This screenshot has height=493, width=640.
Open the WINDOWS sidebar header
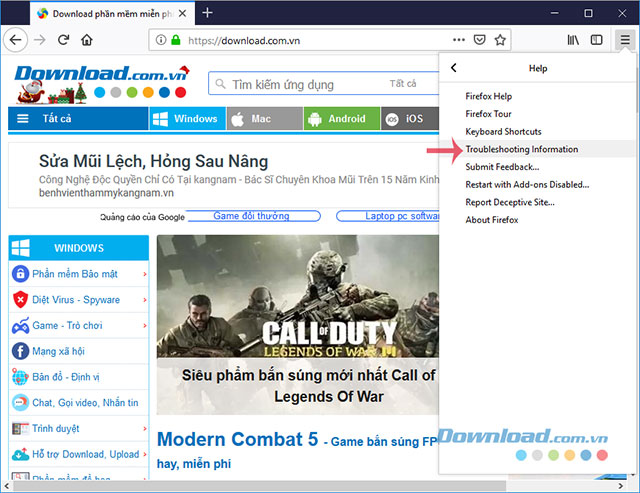(x=79, y=248)
